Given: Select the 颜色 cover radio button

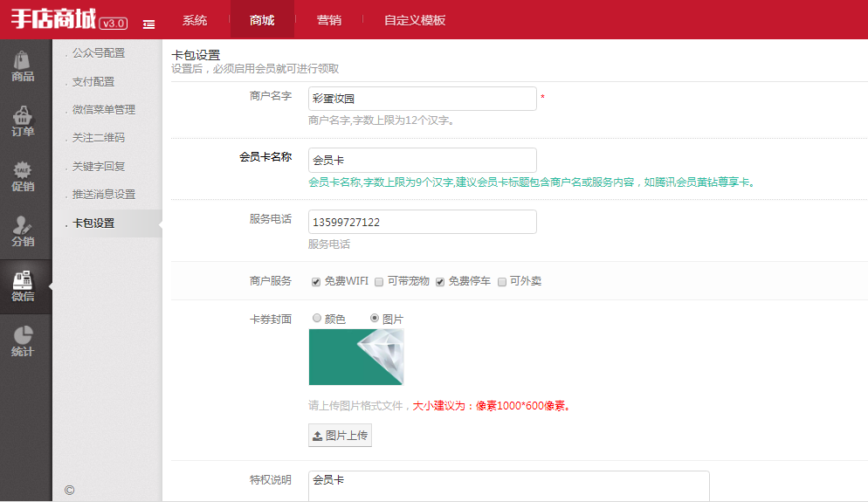Looking at the screenshot, I should [x=317, y=319].
